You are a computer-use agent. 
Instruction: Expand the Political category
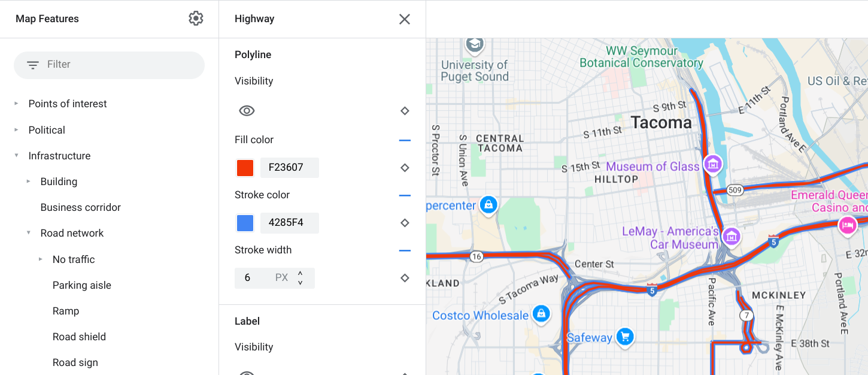tap(17, 130)
